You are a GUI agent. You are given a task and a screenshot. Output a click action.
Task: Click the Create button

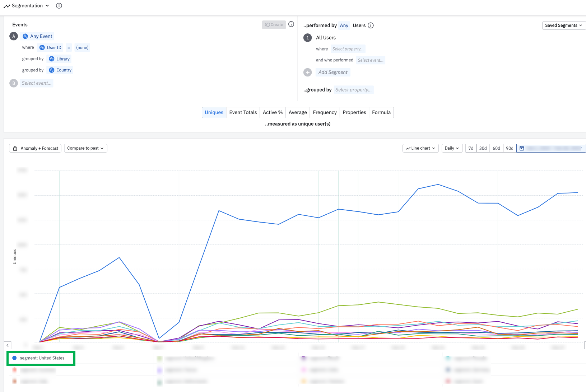[x=274, y=25]
